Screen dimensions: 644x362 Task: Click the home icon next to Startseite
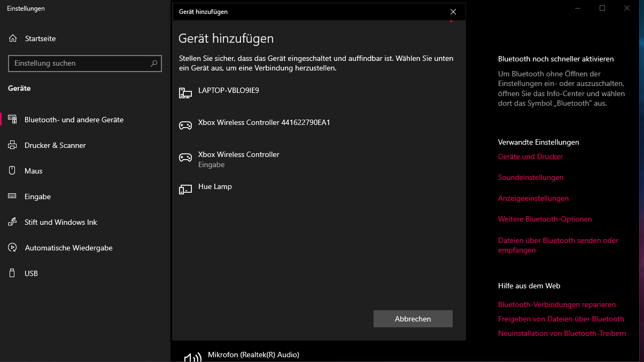click(x=13, y=38)
